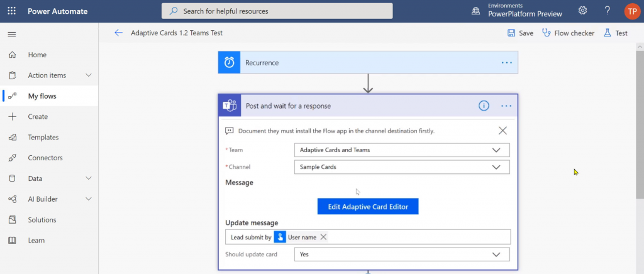Run the Flow checker
Viewport: 644px width, 274px height.
click(x=568, y=33)
